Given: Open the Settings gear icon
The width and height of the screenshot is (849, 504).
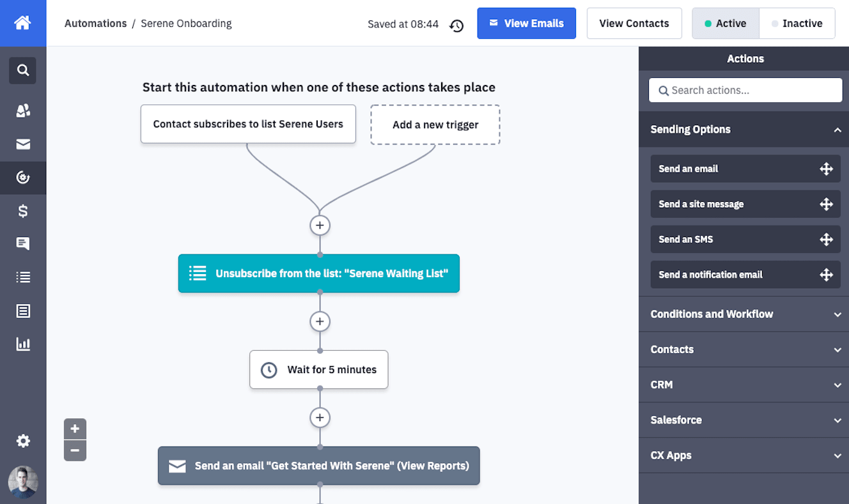Looking at the screenshot, I should 23,441.
